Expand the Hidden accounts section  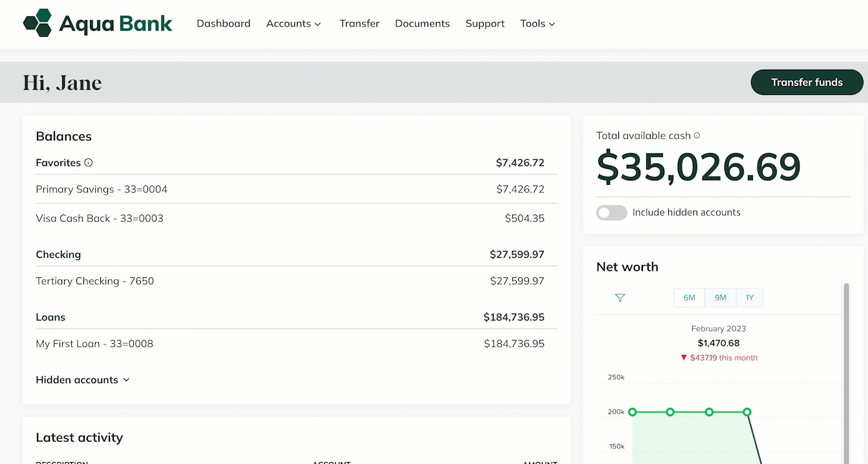coord(83,380)
